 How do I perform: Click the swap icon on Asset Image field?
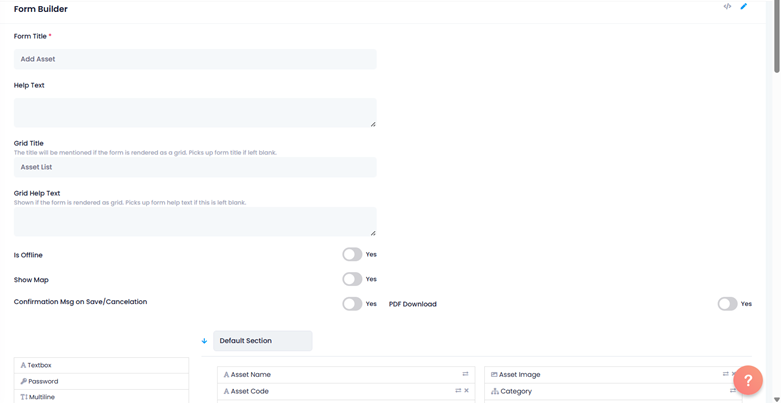726,374
